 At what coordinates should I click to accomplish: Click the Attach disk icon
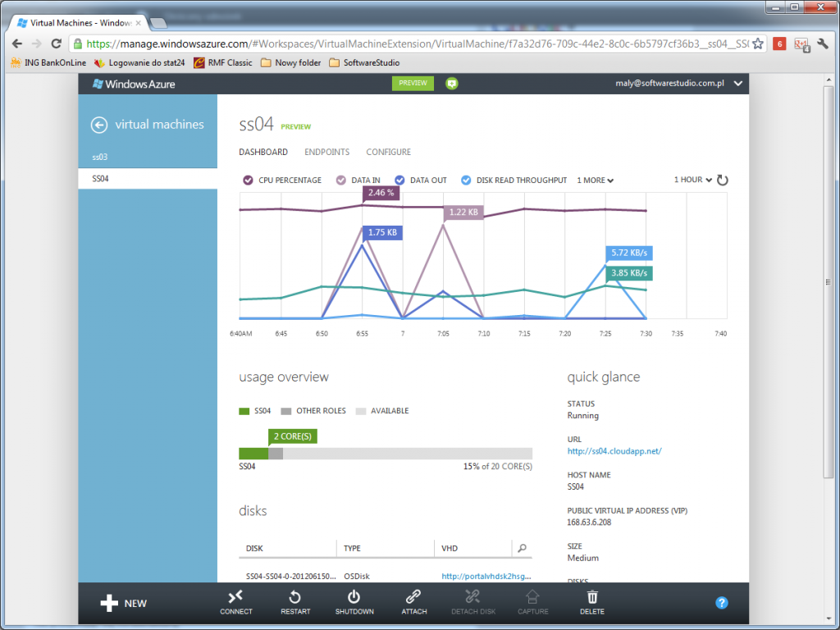point(413,603)
